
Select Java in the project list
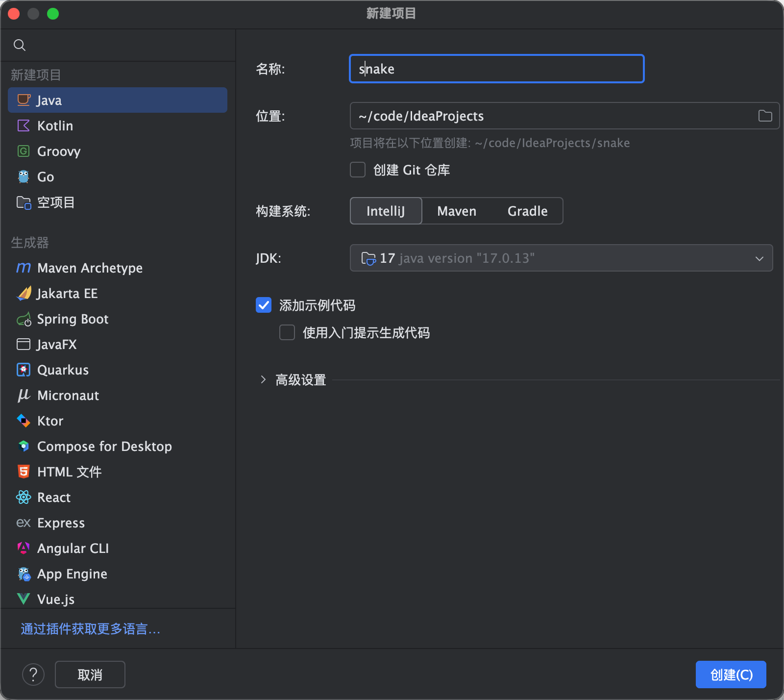118,100
